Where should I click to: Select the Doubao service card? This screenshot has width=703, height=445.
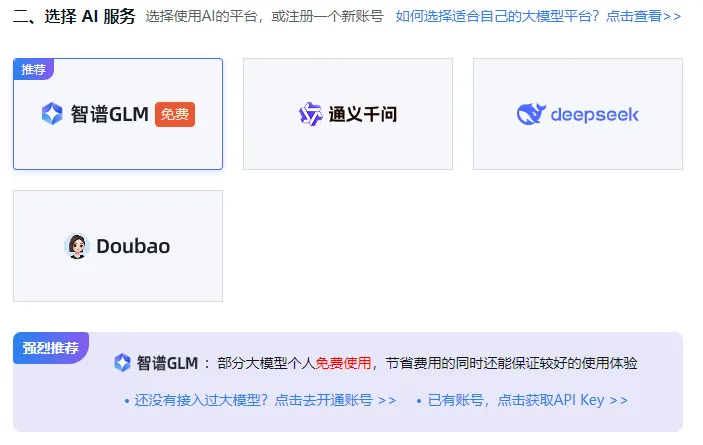(118, 246)
